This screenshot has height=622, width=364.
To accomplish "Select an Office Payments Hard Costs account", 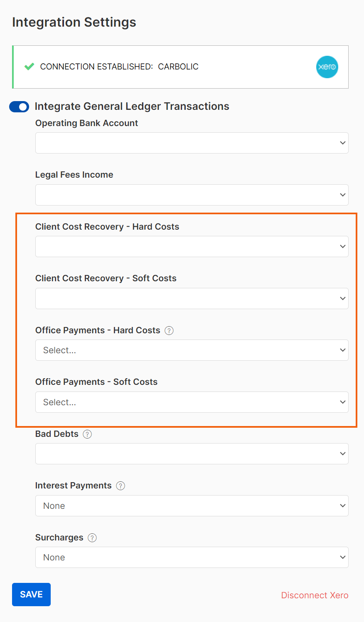I will tap(192, 350).
